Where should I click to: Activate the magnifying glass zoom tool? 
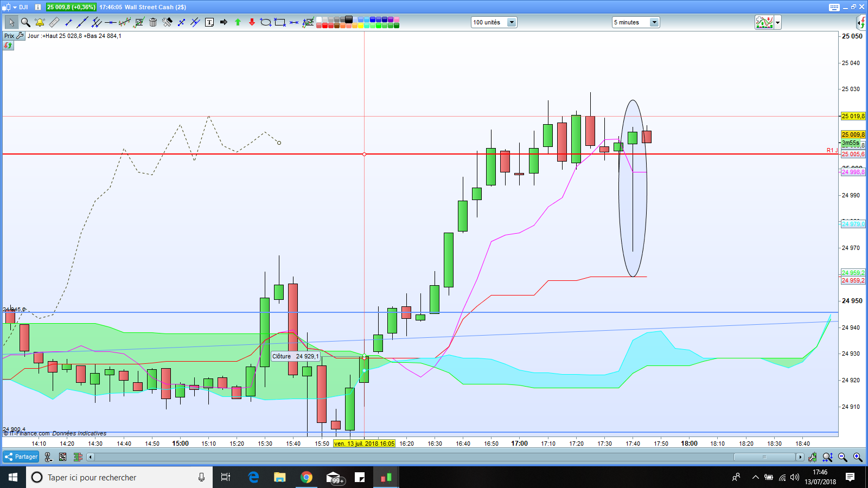click(x=25, y=22)
